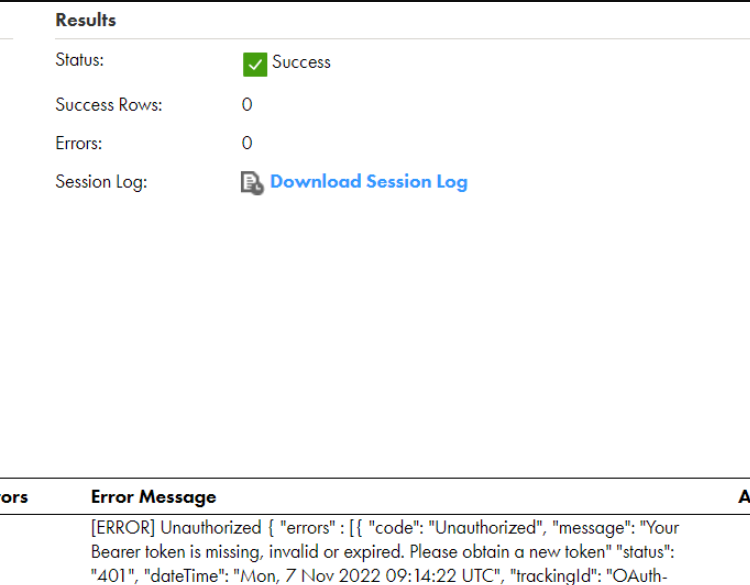Click the session log document icon
Screen dimensions: 750x585
[252, 183]
